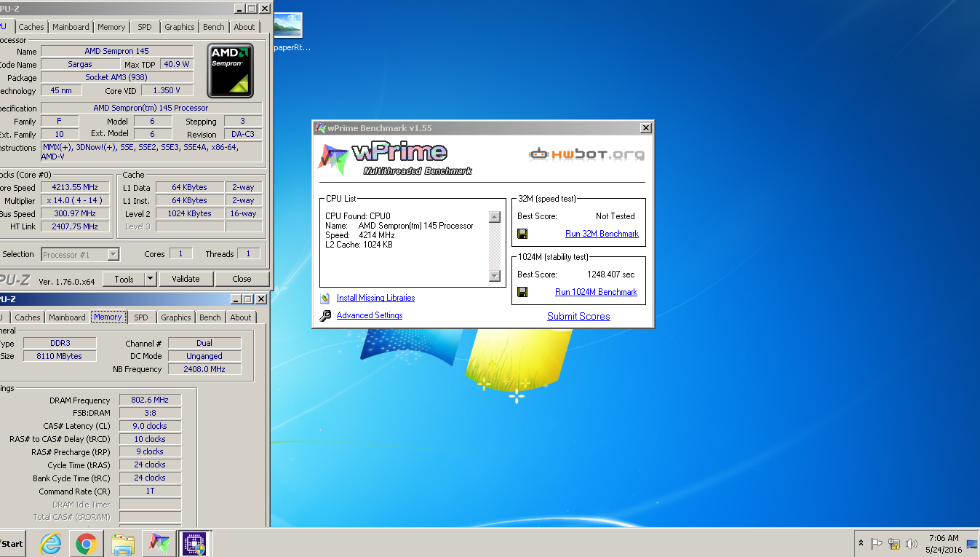The image size is (980, 557).
Task: Switch to CPU-Z via its taskbar icon
Action: [x=194, y=543]
